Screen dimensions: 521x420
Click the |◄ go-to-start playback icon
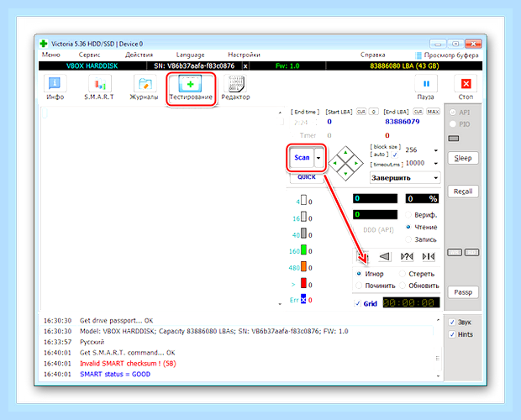(429, 256)
